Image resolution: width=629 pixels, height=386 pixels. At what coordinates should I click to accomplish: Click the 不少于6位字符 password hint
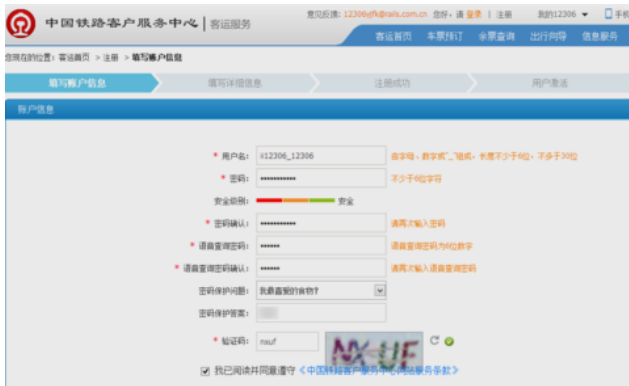tap(416, 179)
